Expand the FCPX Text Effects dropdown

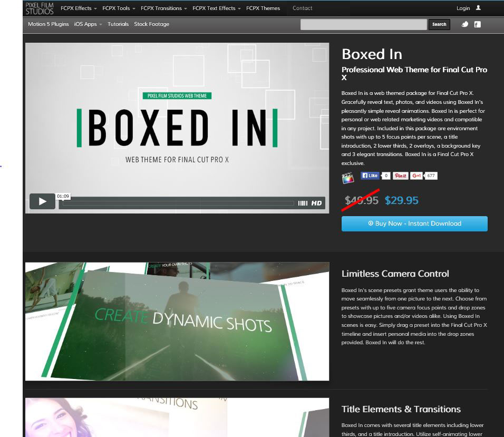[217, 8]
